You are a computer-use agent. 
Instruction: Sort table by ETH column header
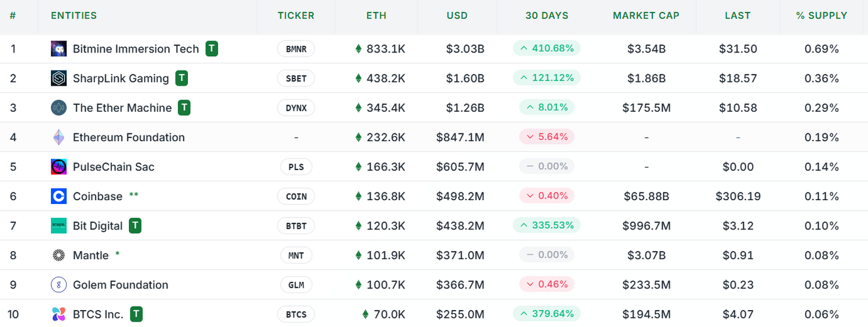[x=376, y=16]
